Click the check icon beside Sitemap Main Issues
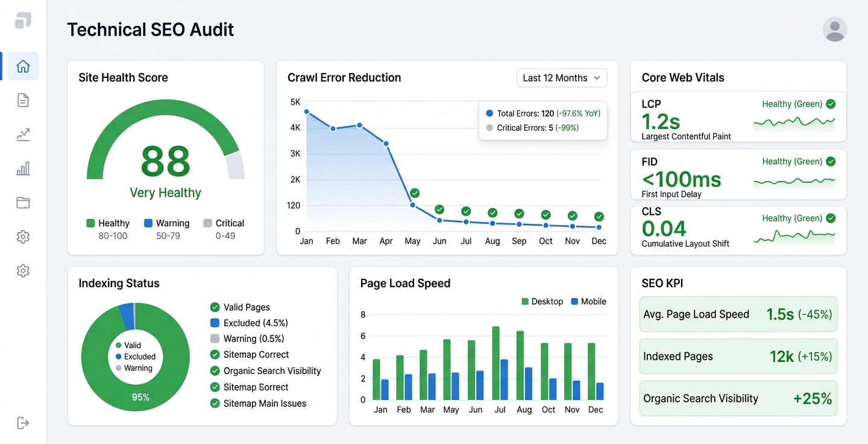The width and height of the screenshot is (868, 444). [215, 404]
